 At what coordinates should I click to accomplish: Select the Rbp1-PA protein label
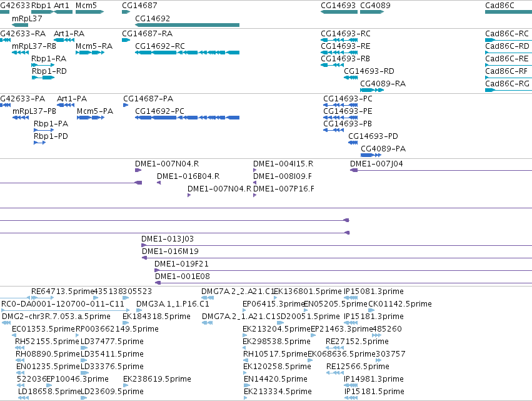[51, 124]
